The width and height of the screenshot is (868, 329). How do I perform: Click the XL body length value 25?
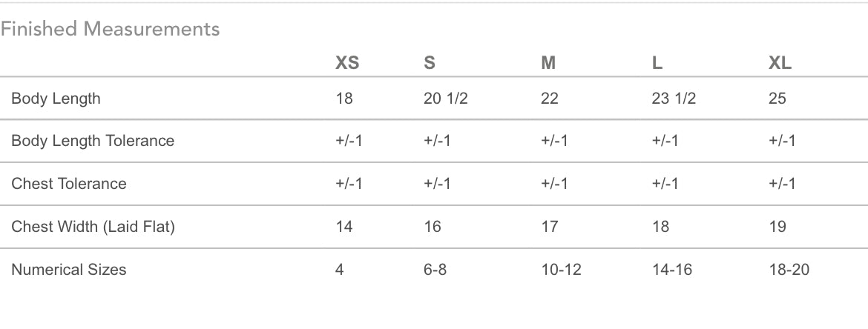tap(777, 99)
